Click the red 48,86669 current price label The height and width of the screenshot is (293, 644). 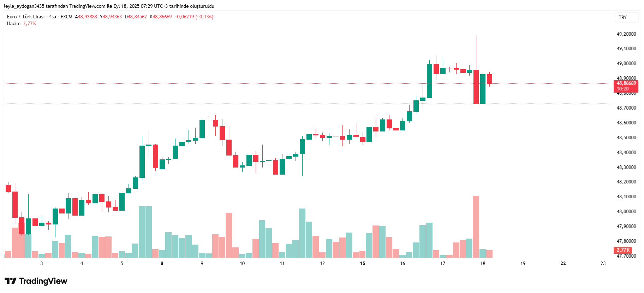[626, 83]
